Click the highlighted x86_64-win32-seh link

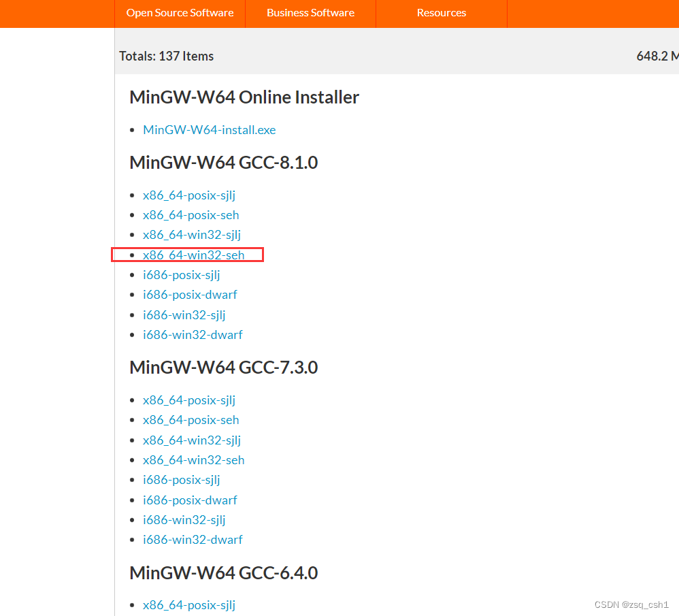point(193,255)
